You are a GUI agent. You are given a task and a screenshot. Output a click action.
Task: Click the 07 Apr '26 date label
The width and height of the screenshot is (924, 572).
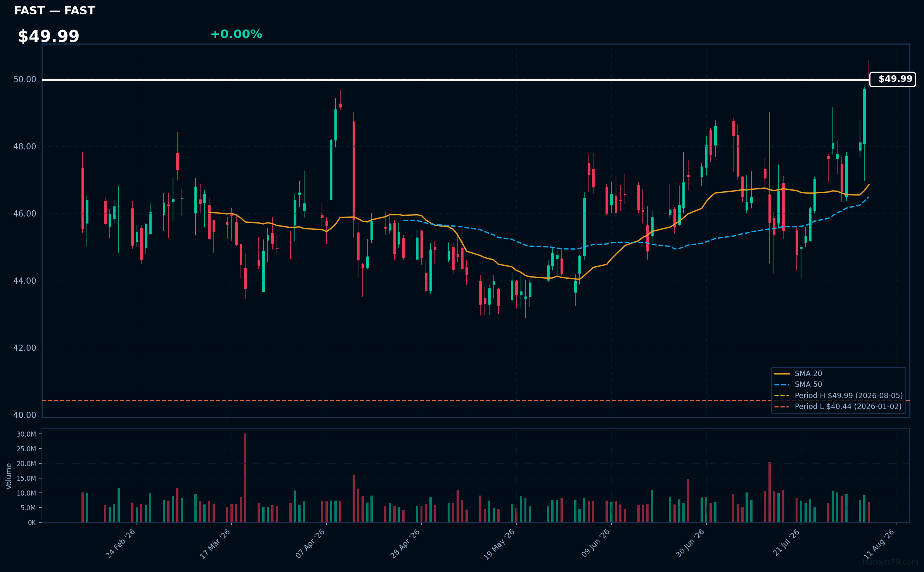[x=310, y=544]
